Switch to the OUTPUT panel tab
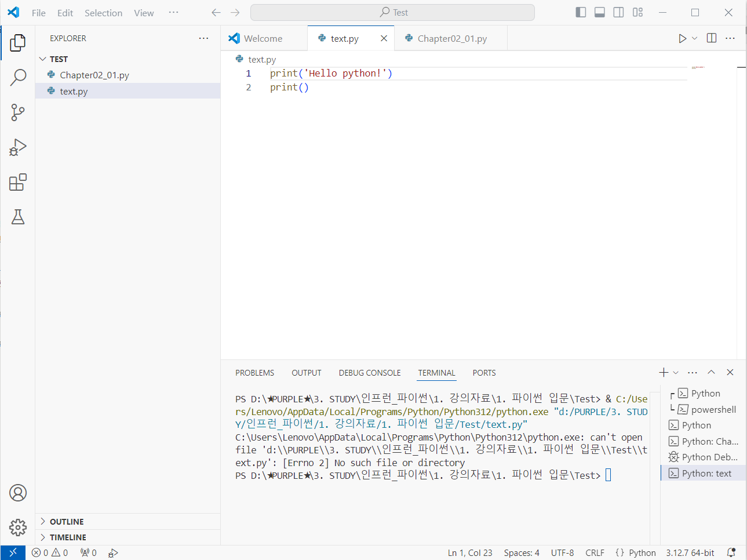The height and width of the screenshot is (560, 747). click(306, 373)
